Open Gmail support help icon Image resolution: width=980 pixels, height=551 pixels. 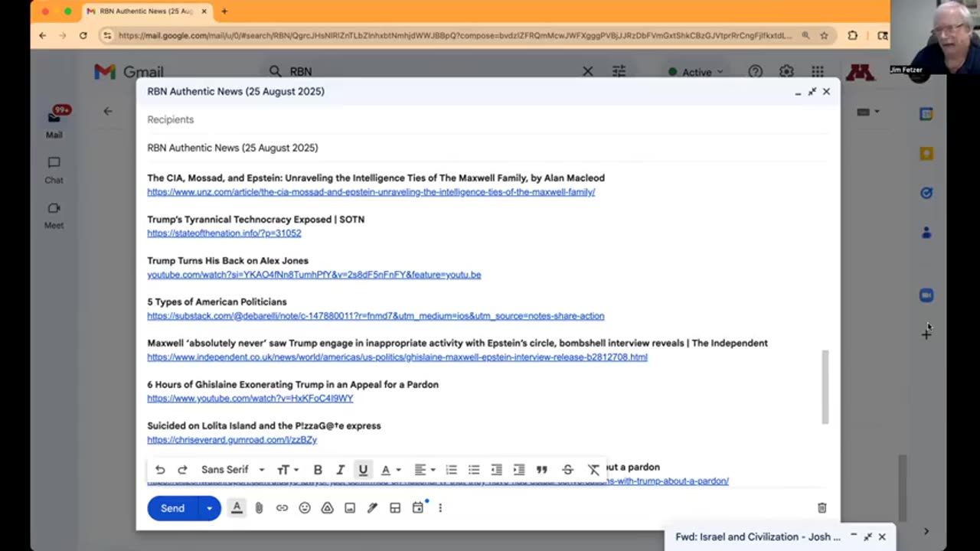756,71
